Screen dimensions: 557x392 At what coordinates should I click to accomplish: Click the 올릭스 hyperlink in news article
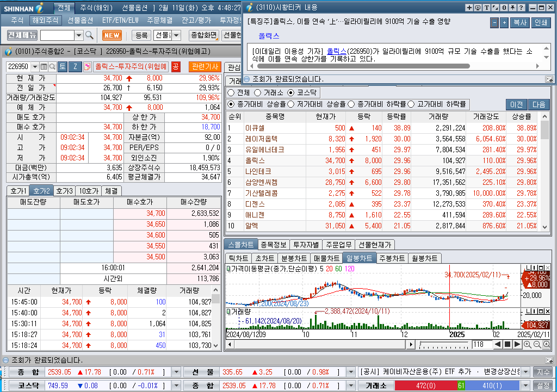336,52
